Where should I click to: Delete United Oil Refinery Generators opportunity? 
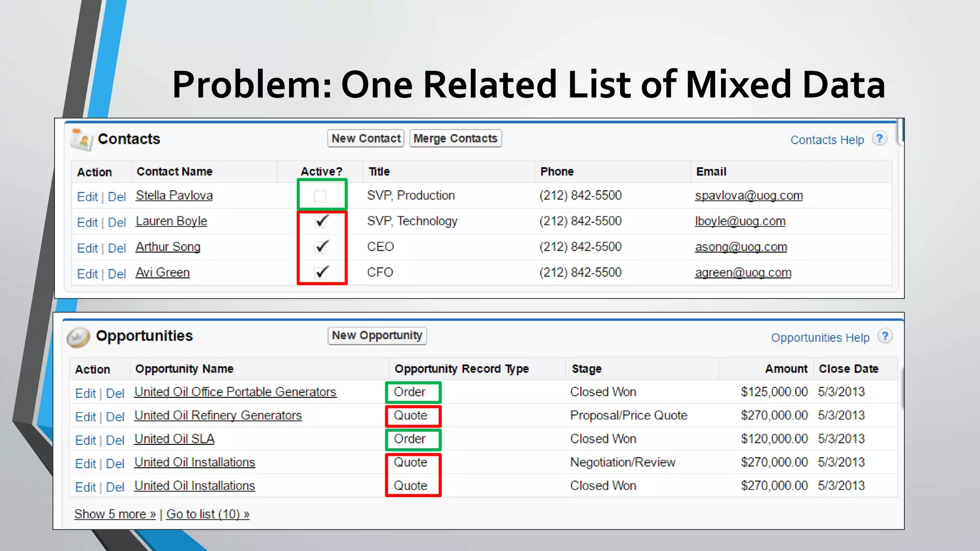[x=115, y=417]
